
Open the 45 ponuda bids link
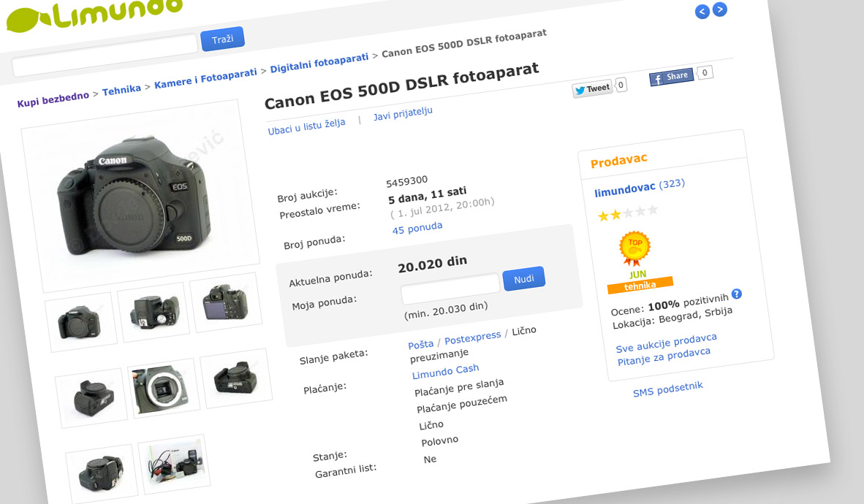(x=417, y=228)
